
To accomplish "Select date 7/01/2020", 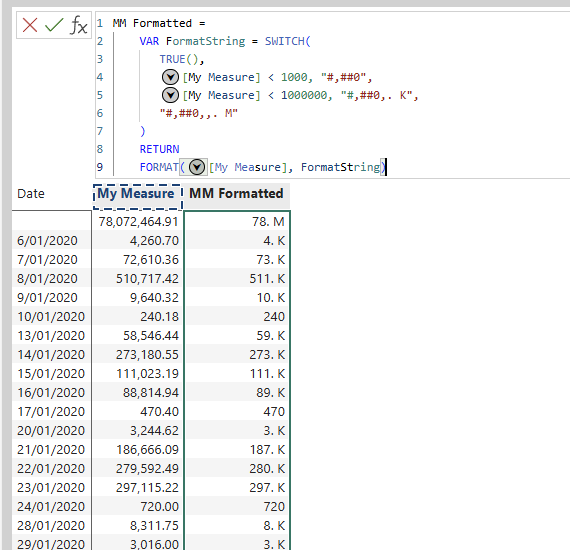I will pos(47,260).
